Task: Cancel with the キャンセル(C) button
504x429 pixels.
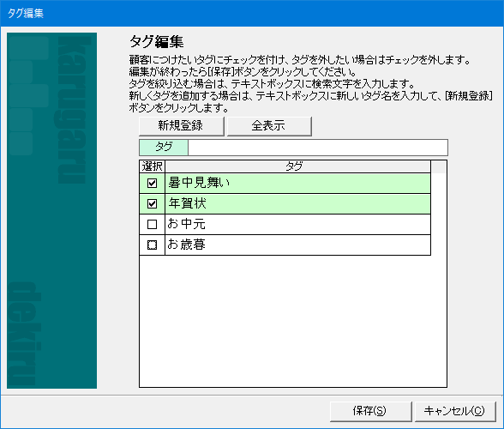Action: [455, 411]
